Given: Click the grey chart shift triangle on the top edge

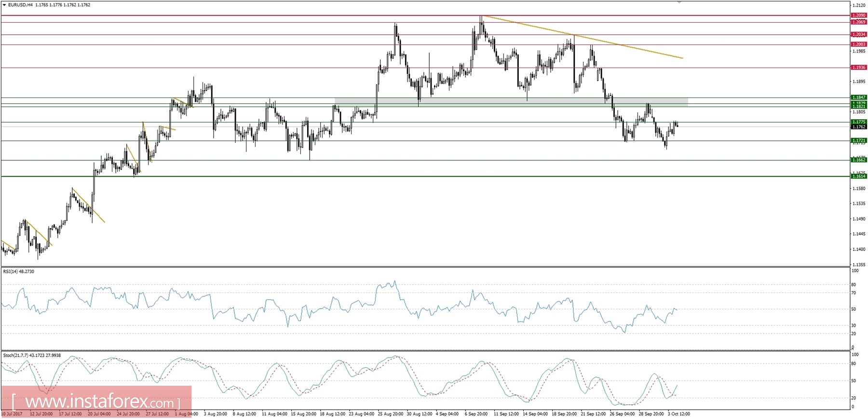Looking at the screenshot, I should (679, 2).
